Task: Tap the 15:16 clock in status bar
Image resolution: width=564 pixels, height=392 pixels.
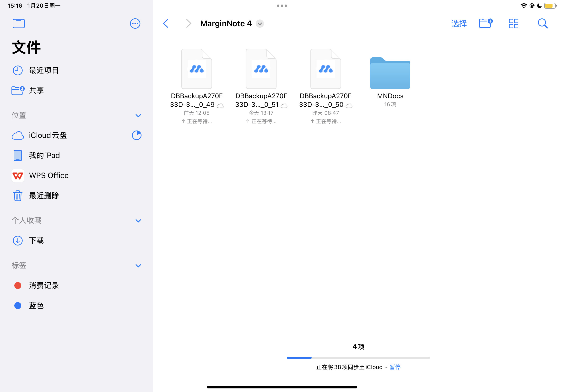Action: click(15, 6)
